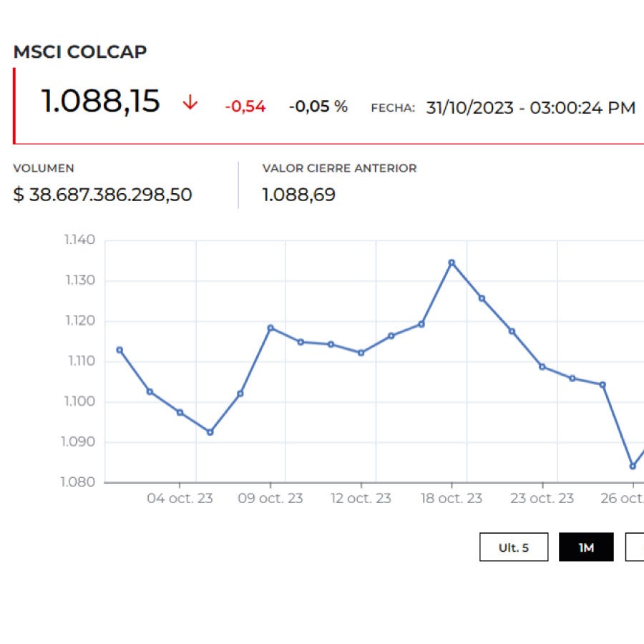644x644 pixels.
Task: Click the data point above 23 oct. 23
Action: pos(542,365)
